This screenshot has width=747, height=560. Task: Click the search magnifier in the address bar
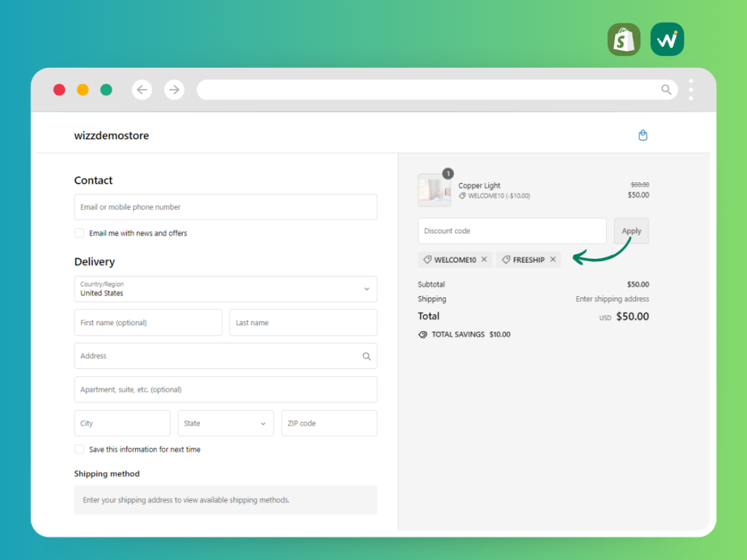(x=666, y=90)
